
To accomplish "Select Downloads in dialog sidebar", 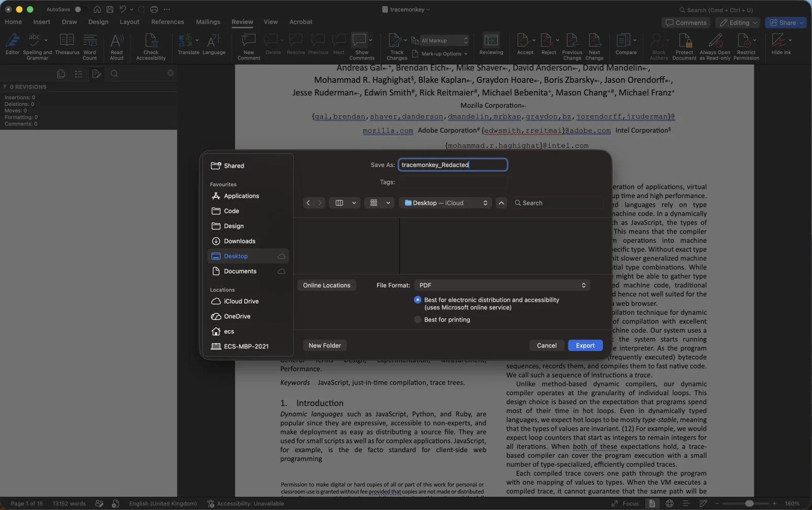I will [x=248, y=241].
